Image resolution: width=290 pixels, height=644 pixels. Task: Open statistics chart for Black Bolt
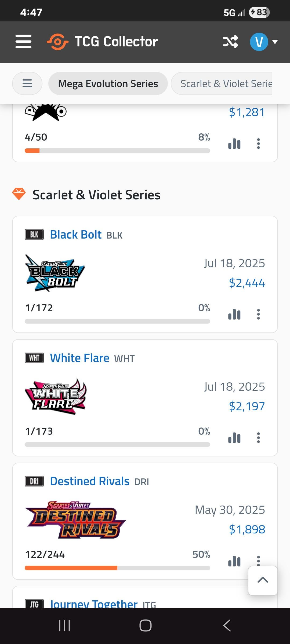234,314
